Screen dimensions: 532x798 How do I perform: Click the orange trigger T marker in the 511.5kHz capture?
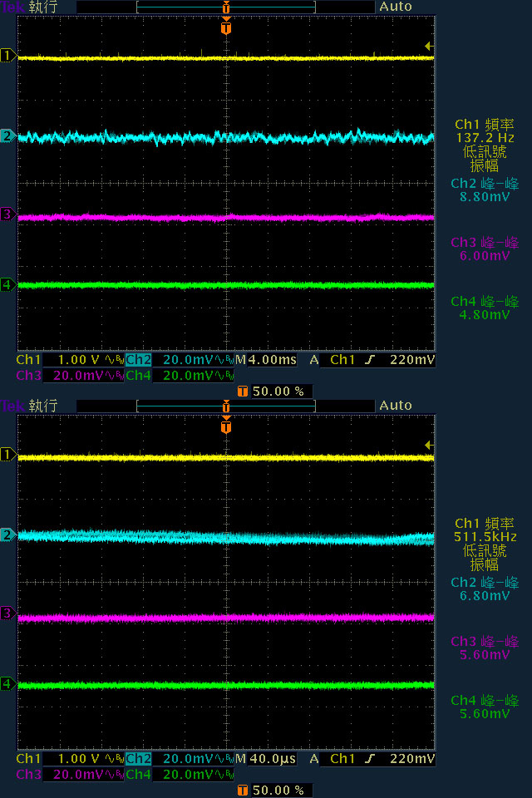[226, 426]
